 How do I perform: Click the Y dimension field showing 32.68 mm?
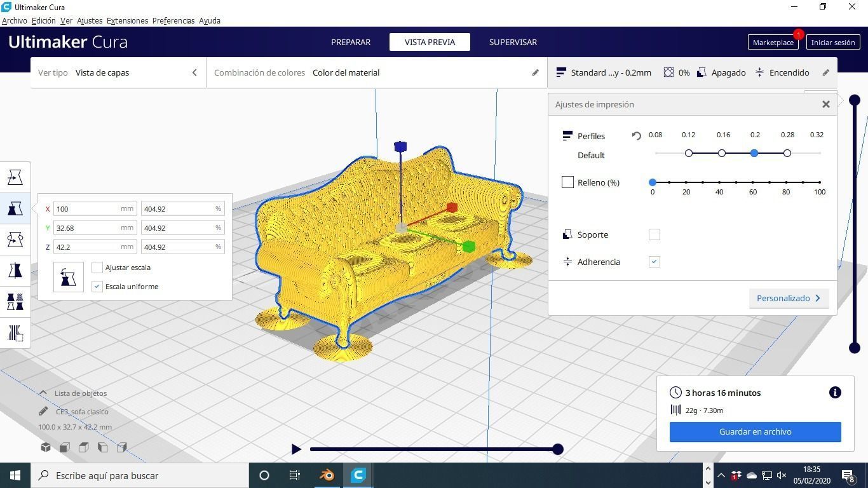95,227
